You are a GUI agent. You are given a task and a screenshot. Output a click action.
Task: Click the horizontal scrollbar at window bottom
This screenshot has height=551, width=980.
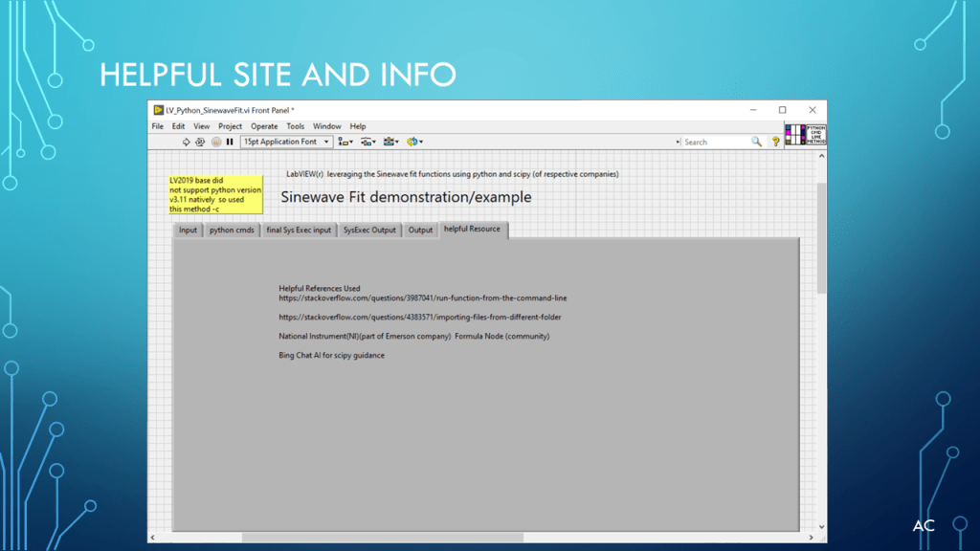383,538
